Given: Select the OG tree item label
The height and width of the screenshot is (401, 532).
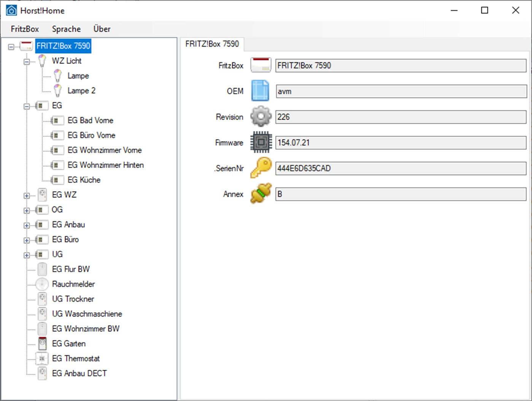Looking at the screenshot, I should [x=57, y=209].
